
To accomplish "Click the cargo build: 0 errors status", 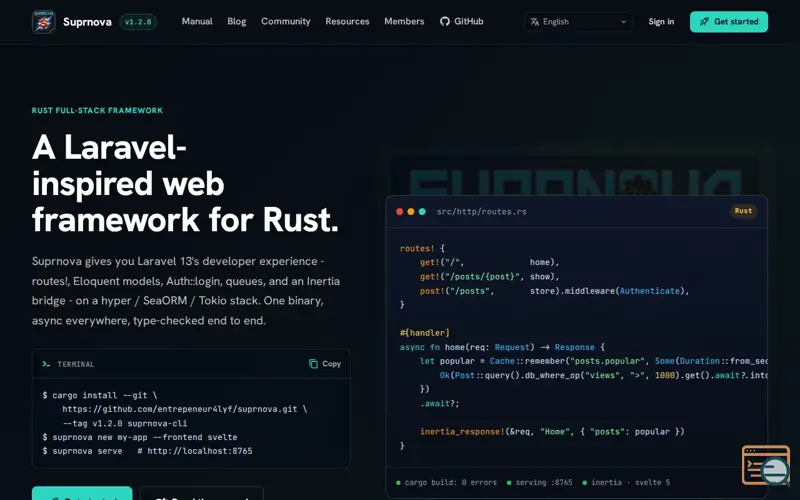I will coord(446,482).
